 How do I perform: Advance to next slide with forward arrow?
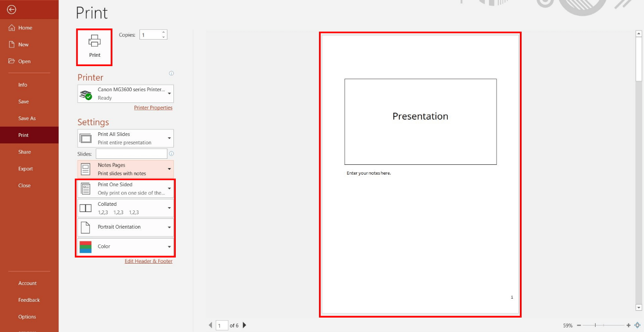244,325
